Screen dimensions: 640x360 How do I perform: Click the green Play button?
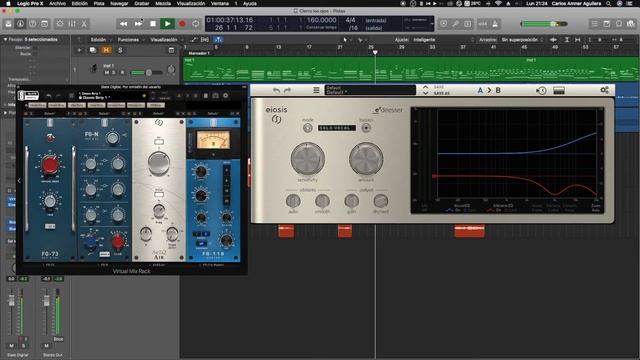pos(167,24)
